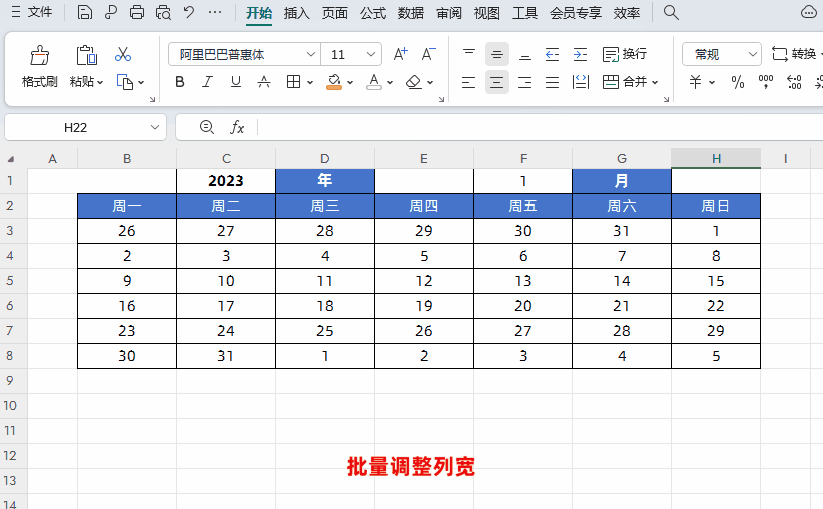Decrease font size with A- icon

(428, 54)
